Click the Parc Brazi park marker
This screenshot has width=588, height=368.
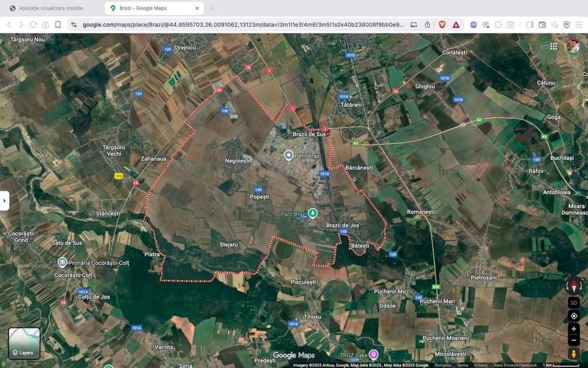pyautogui.click(x=313, y=214)
